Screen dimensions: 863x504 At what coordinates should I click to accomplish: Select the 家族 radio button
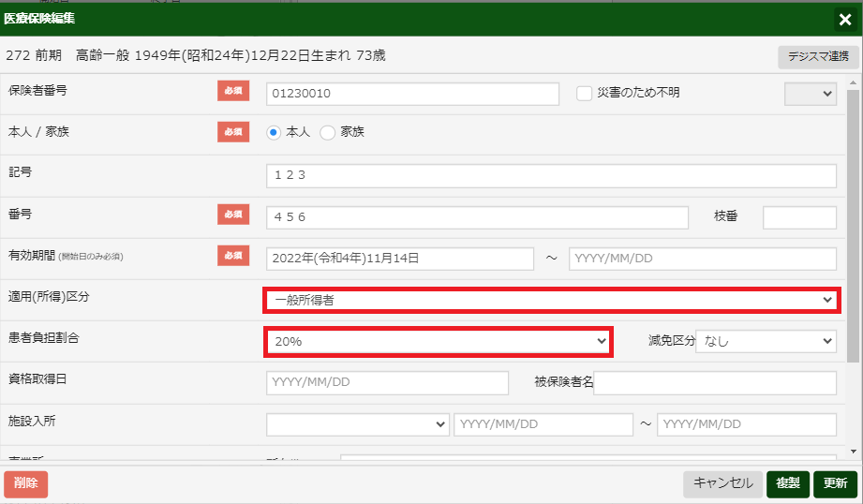click(x=327, y=133)
